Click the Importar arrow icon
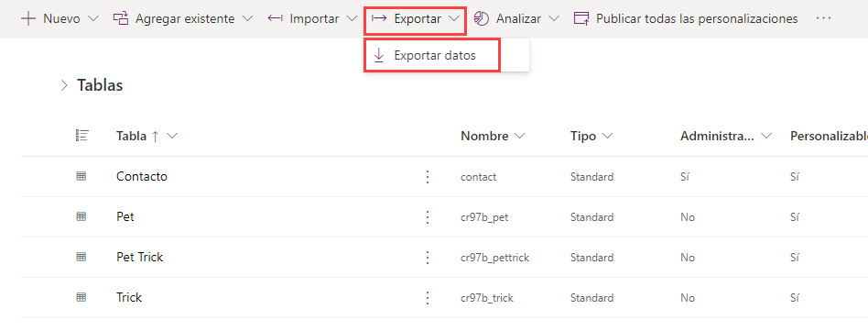 point(275,19)
